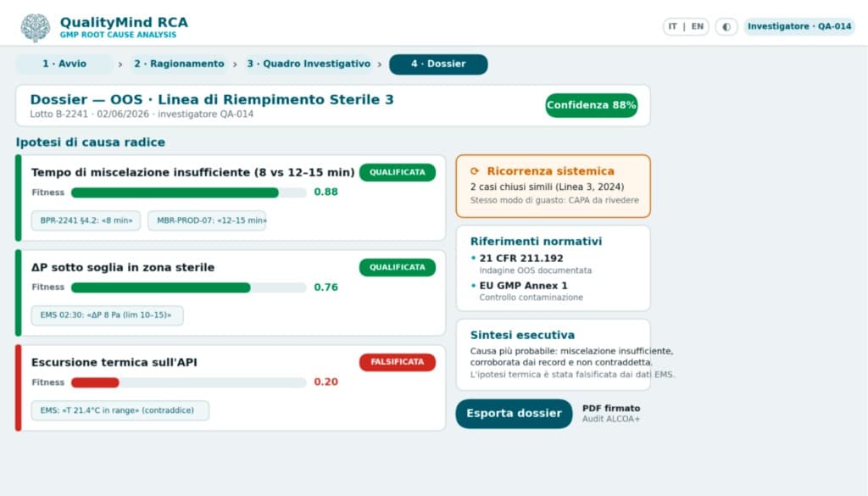
Task: Open Investigatore QA-014 user badge
Action: 799,26
